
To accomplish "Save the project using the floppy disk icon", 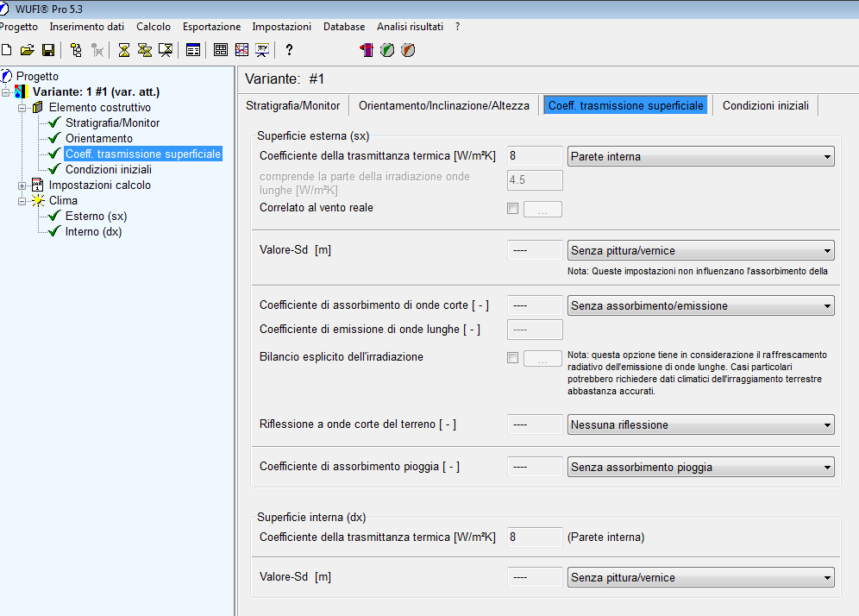I will coord(49,50).
